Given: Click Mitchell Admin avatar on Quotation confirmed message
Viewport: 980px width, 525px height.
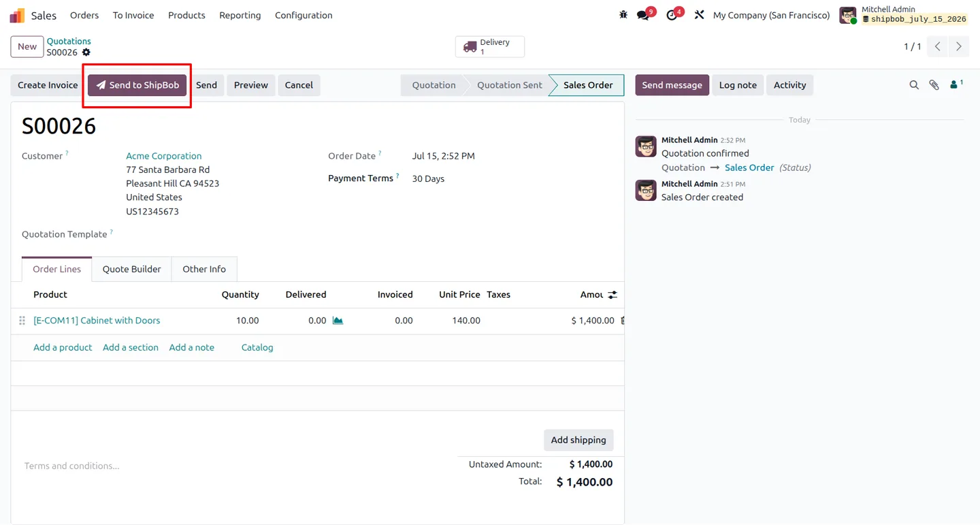Looking at the screenshot, I should (x=646, y=146).
